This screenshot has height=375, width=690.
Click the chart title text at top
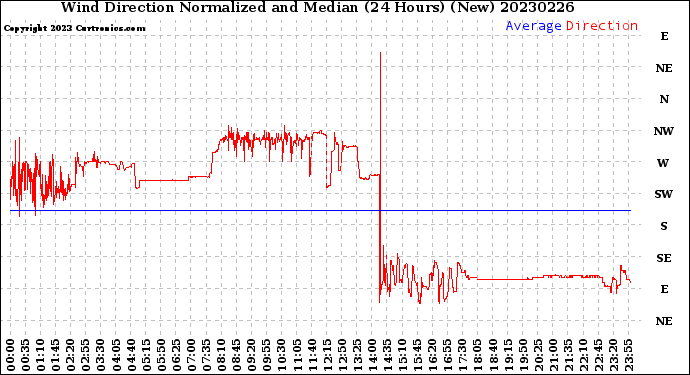317,7
